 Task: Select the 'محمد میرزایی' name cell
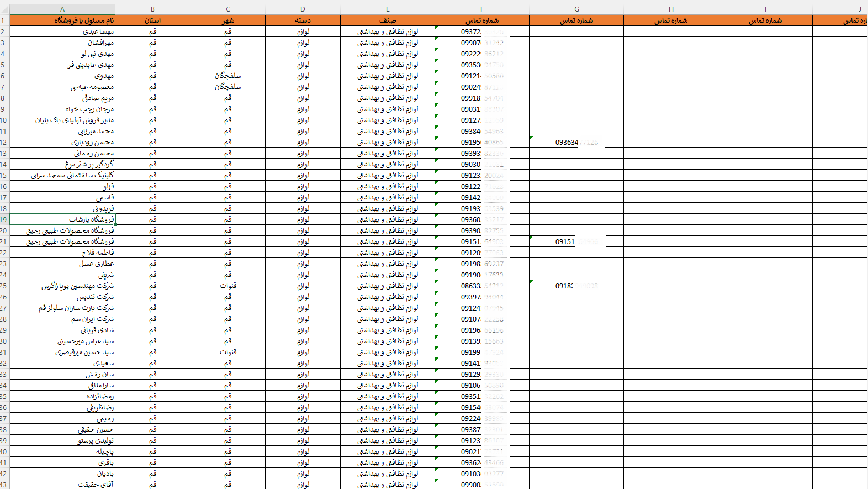pos(62,131)
